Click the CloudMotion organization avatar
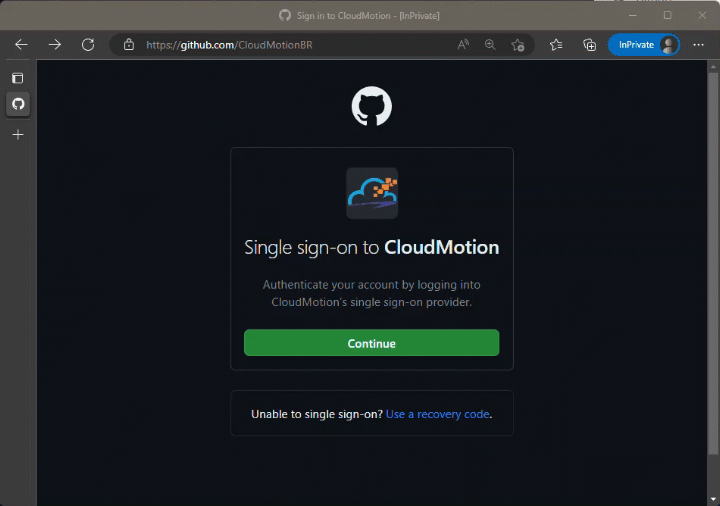Image resolution: width=720 pixels, height=506 pixels. (x=372, y=193)
